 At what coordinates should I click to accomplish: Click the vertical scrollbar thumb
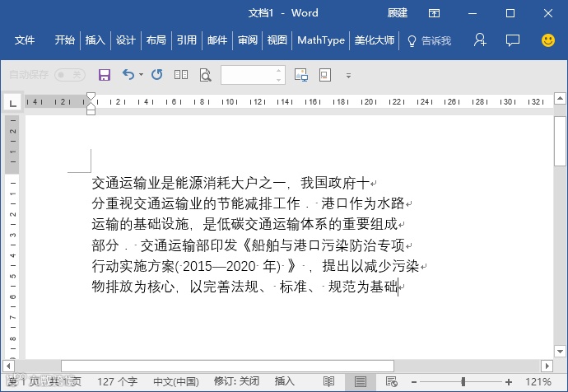tap(560, 142)
